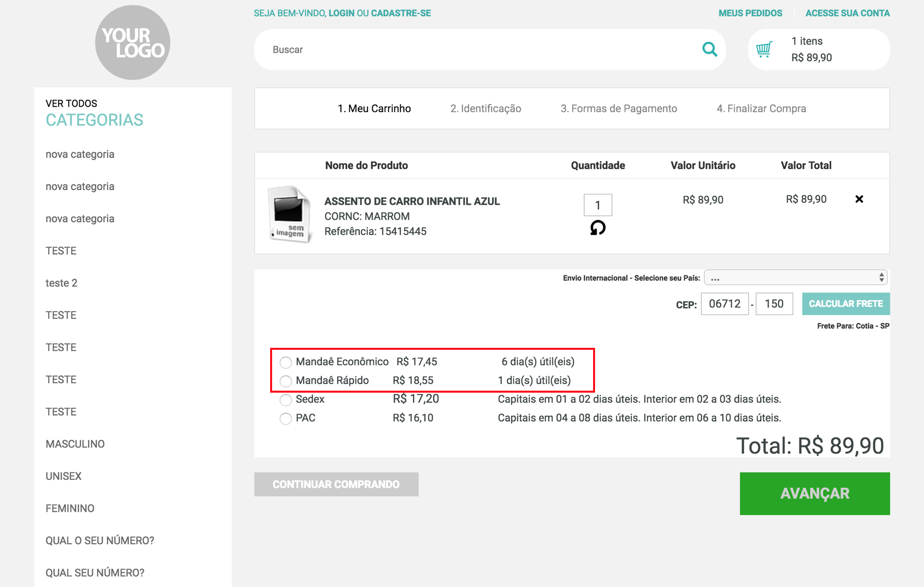Go to the 2. Identificação step
The height and width of the screenshot is (587, 924).
coord(485,109)
